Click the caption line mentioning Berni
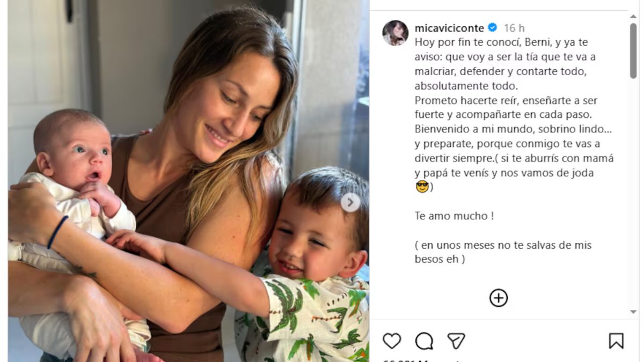Viewport: 644px width, 362px height. pyautogui.click(x=502, y=42)
